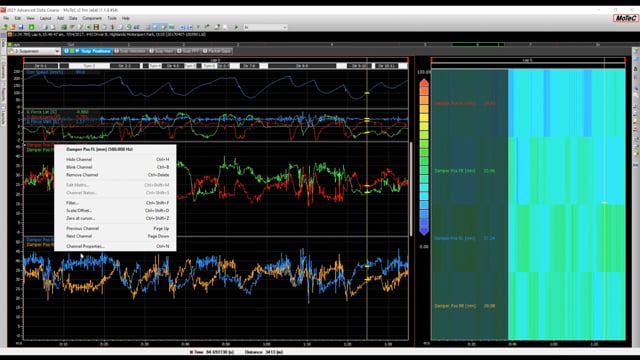The image size is (640, 360).
Task: Choose Remove Channel in context menu
Action: (116, 175)
